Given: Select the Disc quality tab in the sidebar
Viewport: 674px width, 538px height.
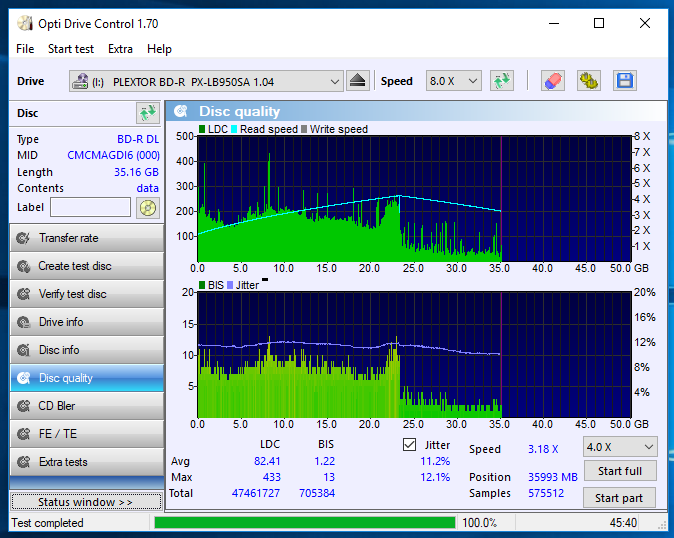Looking at the screenshot, I should click(87, 378).
